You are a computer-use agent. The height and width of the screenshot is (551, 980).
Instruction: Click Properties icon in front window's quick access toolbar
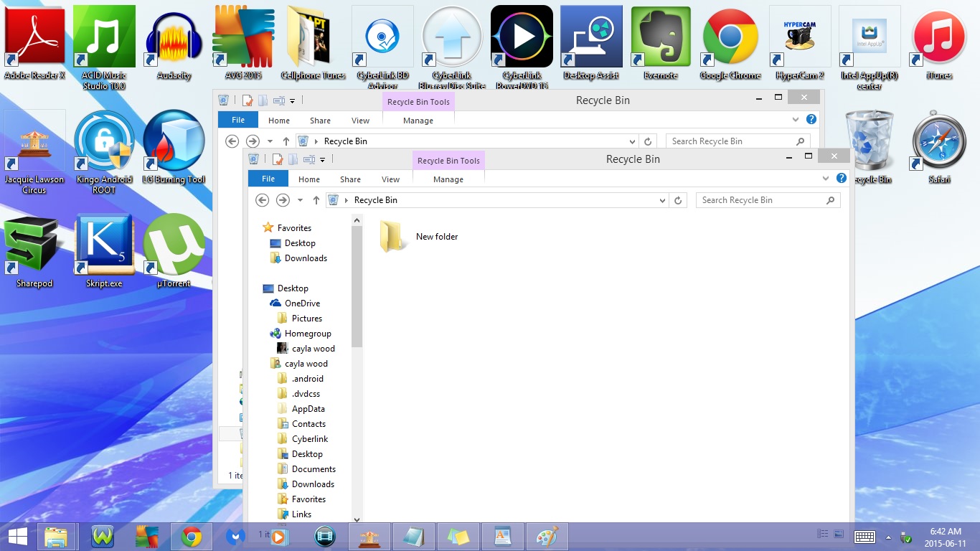(x=278, y=159)
